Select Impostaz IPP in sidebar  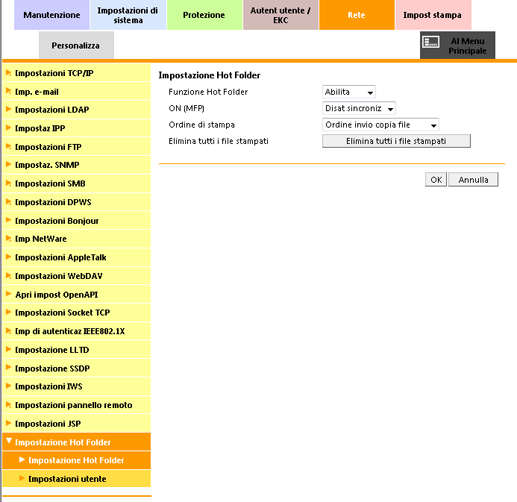tap(77, 128)
